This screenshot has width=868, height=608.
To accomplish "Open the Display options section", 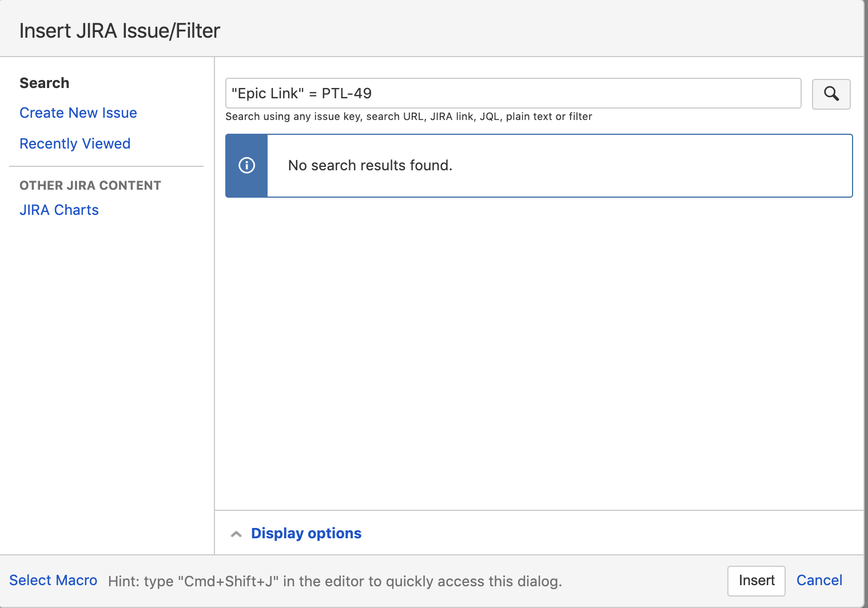I will click(306, 533).
